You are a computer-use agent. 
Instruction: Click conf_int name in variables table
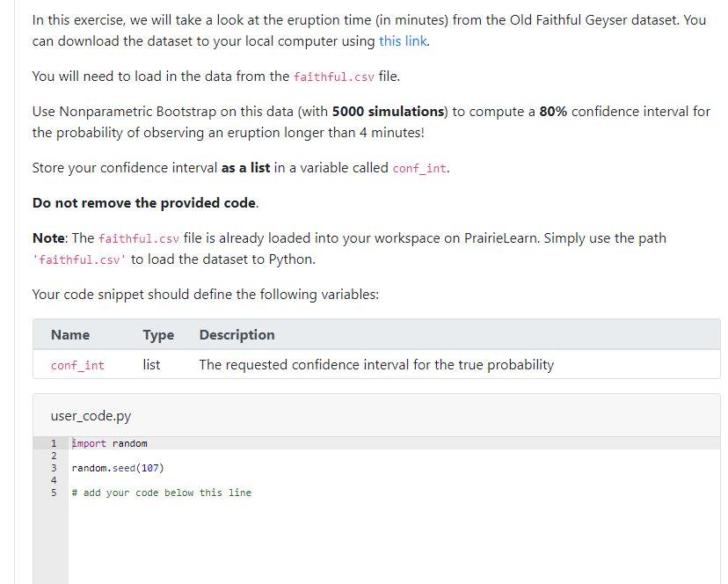tap(77, 365)
